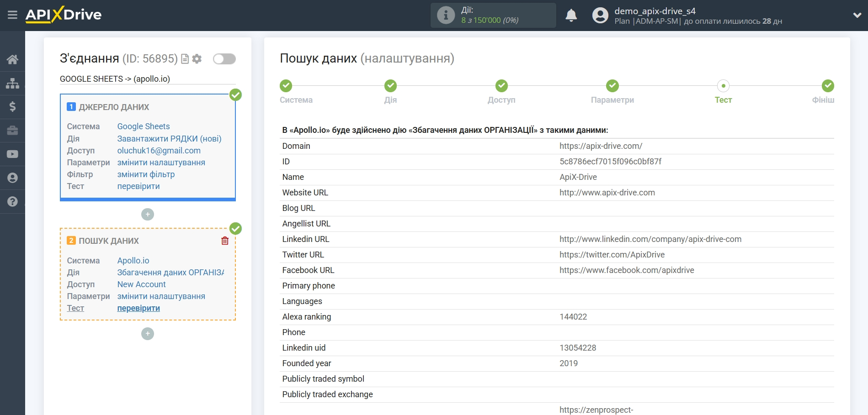Open the Payments (dollar) section in sidebar
Image resolution: width=868 pixels, height=415 pixels.
(12, 107)
